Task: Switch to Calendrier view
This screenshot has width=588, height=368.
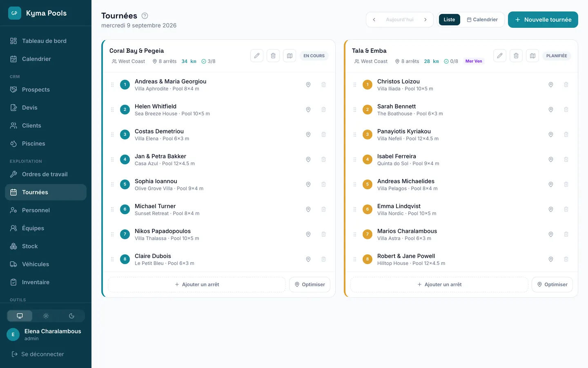Action: [482, 20]
